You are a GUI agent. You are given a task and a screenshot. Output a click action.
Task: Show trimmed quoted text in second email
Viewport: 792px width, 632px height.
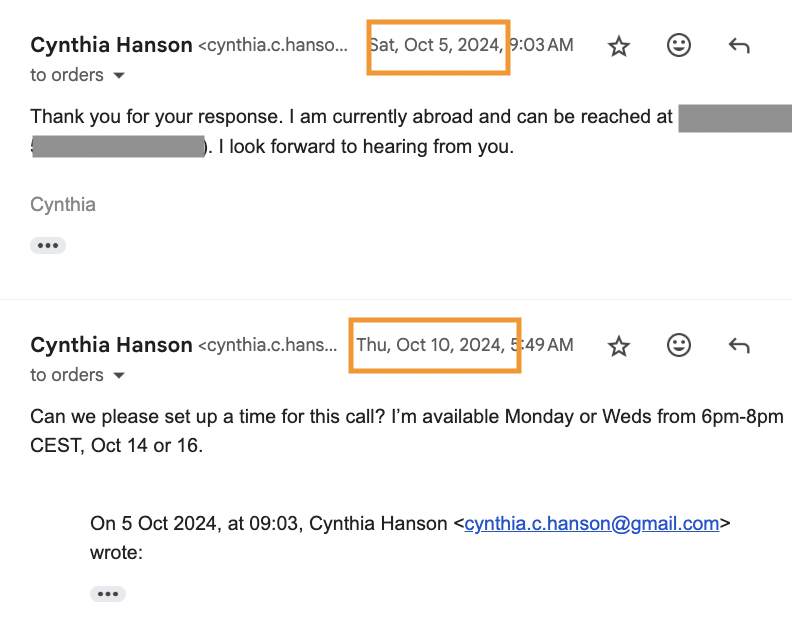(108, 594)
